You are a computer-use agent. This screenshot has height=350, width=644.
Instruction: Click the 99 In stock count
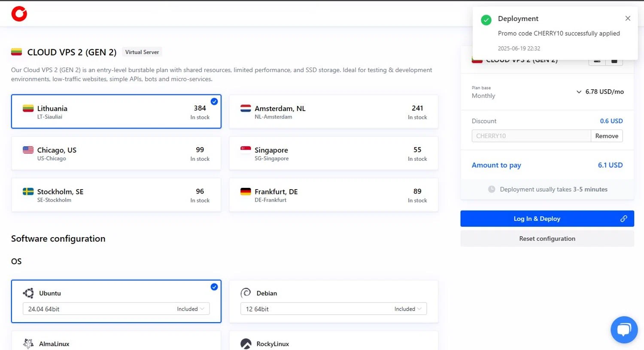(200, 154)
